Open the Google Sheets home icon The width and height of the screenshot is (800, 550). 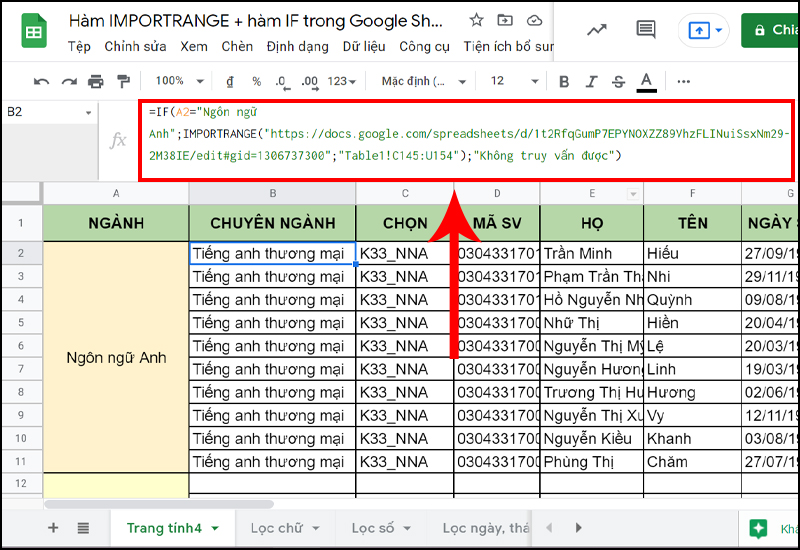[x=34, y=31]
